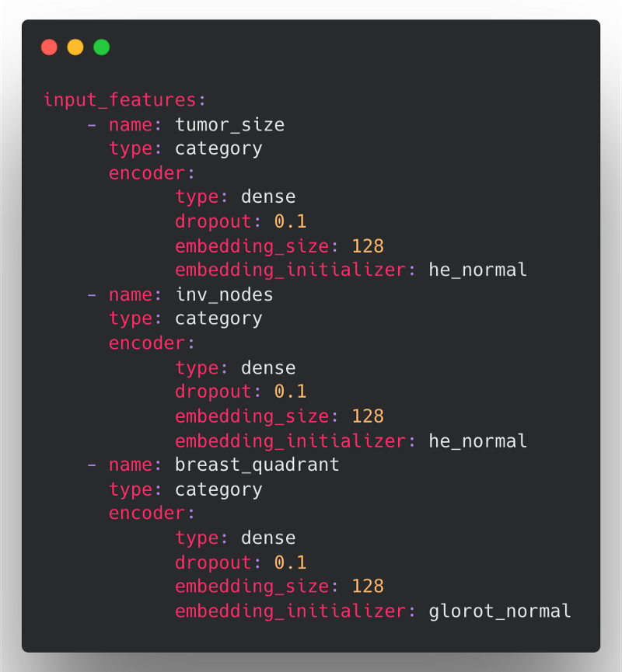Click the glorot_normal initializer value
The height and width of the screenshot is (672, 622).
click(x=500, y=611)
